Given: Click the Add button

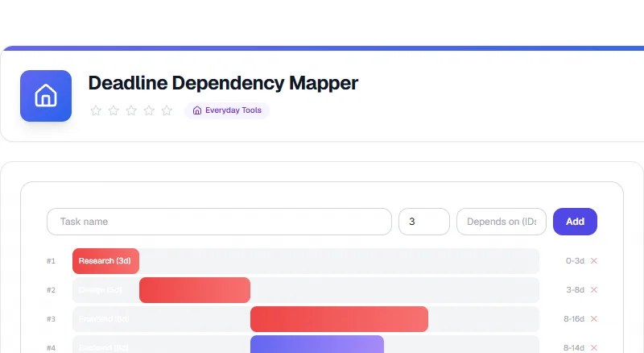Looking at the screenshot, I should coord(575,222).
